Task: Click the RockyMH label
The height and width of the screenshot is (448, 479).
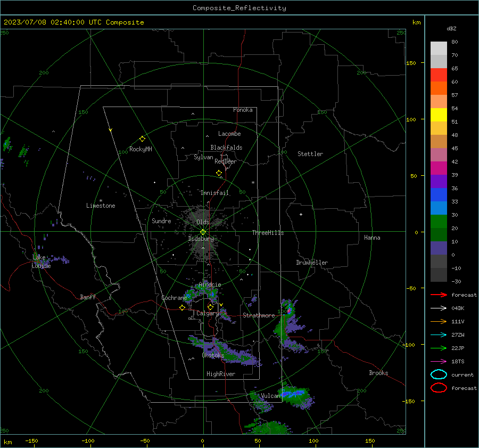Action: [x=141, y=149]
